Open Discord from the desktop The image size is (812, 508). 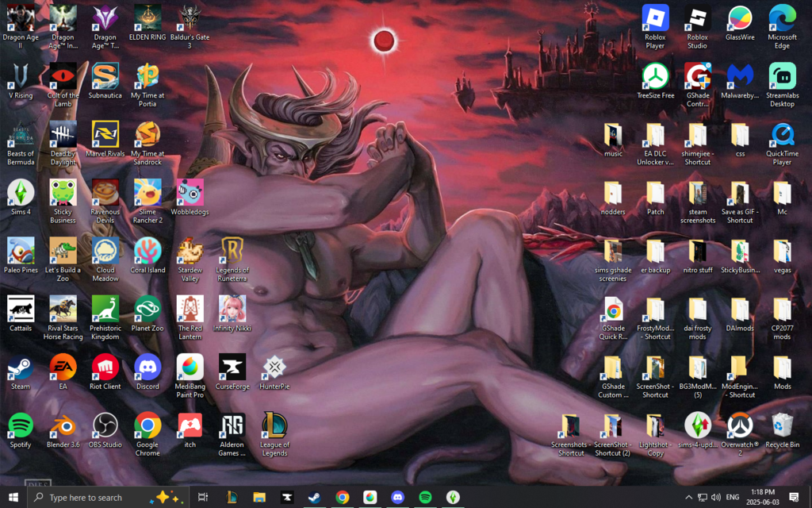pyautogui.click(x=147, y=371)
